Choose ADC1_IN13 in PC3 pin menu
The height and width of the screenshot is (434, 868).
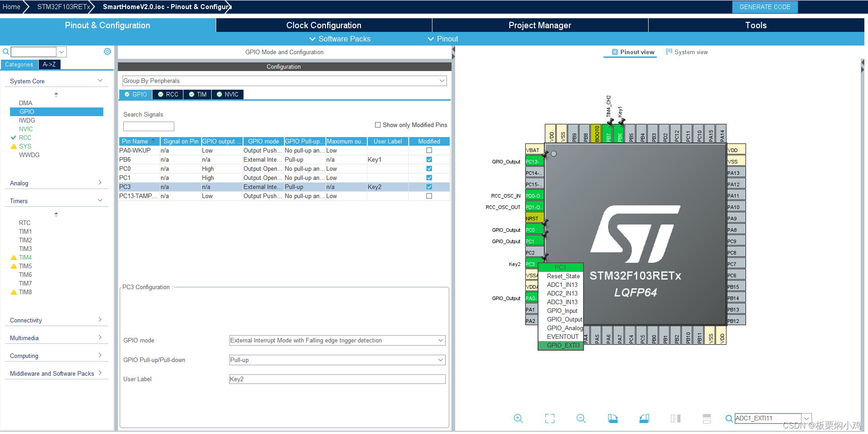pos(562,285)
